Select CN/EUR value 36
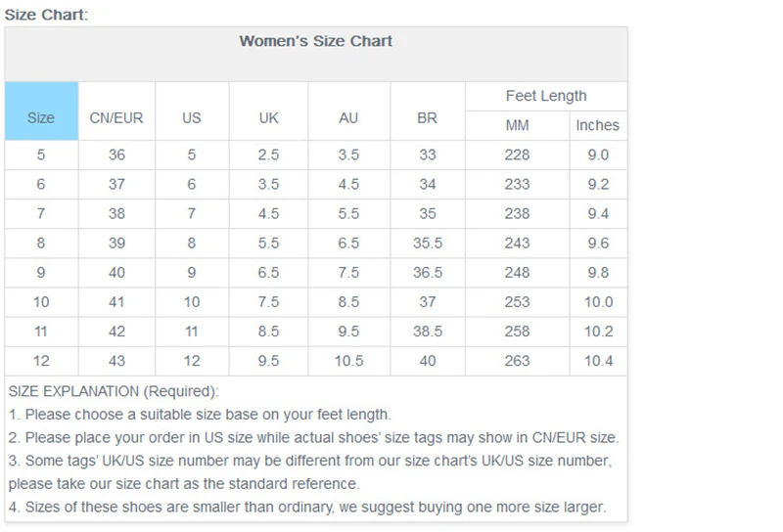Image resolution: width=783 pixels, height=532 pixels. [x=116, y=155]
